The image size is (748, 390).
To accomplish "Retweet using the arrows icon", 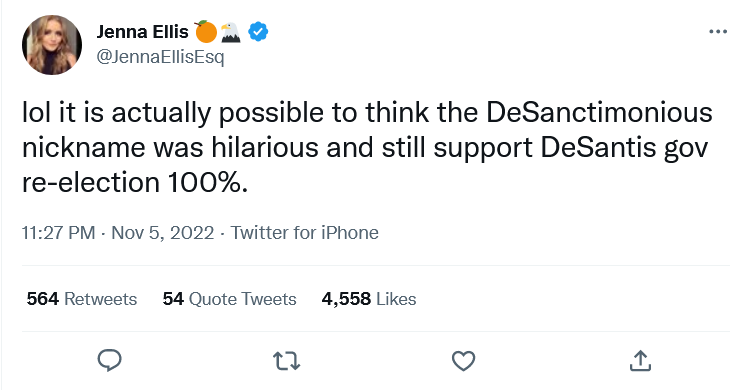I will [287, 361].
